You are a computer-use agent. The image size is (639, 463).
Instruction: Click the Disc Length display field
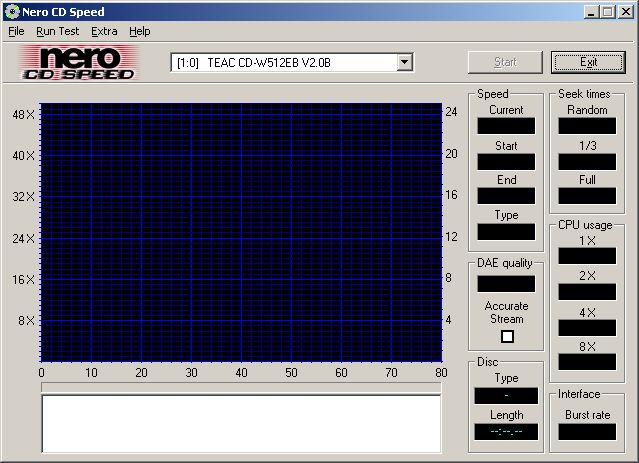coord(506,432)
